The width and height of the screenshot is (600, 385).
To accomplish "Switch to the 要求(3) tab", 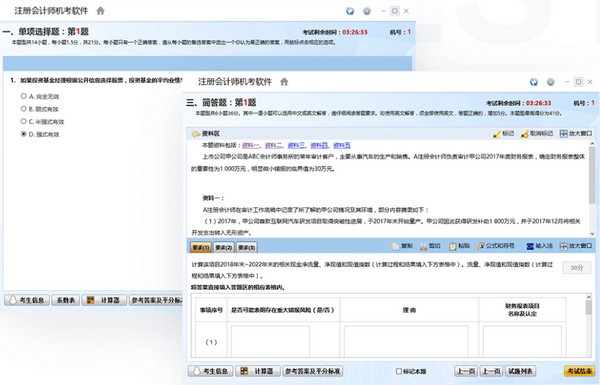I will coord(247,248).
